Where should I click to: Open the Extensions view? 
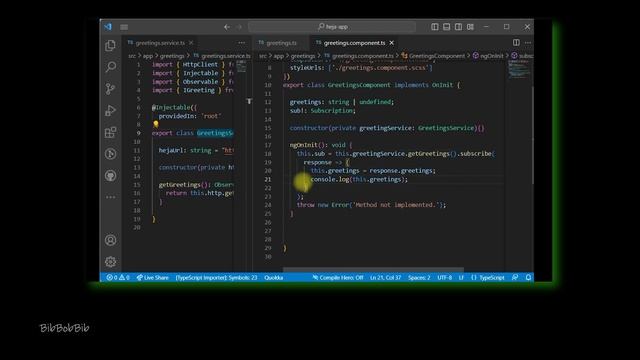coord(110,132)
